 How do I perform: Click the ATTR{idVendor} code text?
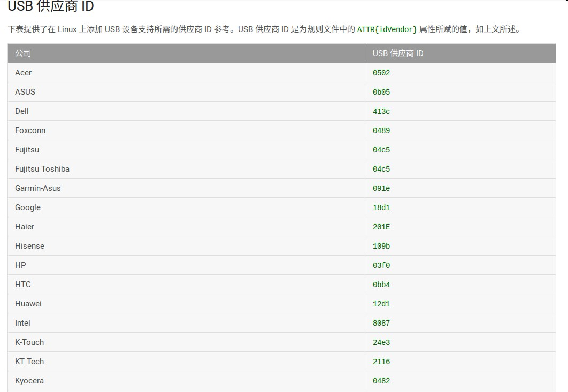(387, 29)
